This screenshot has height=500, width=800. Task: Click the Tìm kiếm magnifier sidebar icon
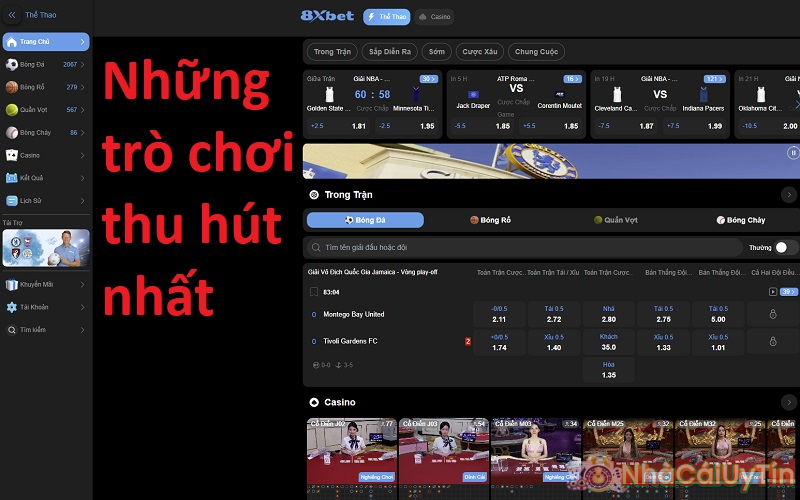pos(12,330)
